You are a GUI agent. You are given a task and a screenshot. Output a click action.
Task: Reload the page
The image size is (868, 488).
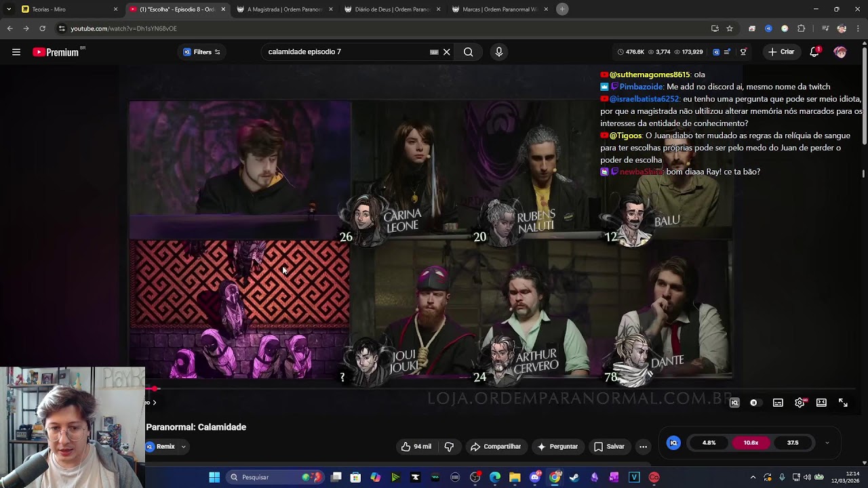[42, 28]
